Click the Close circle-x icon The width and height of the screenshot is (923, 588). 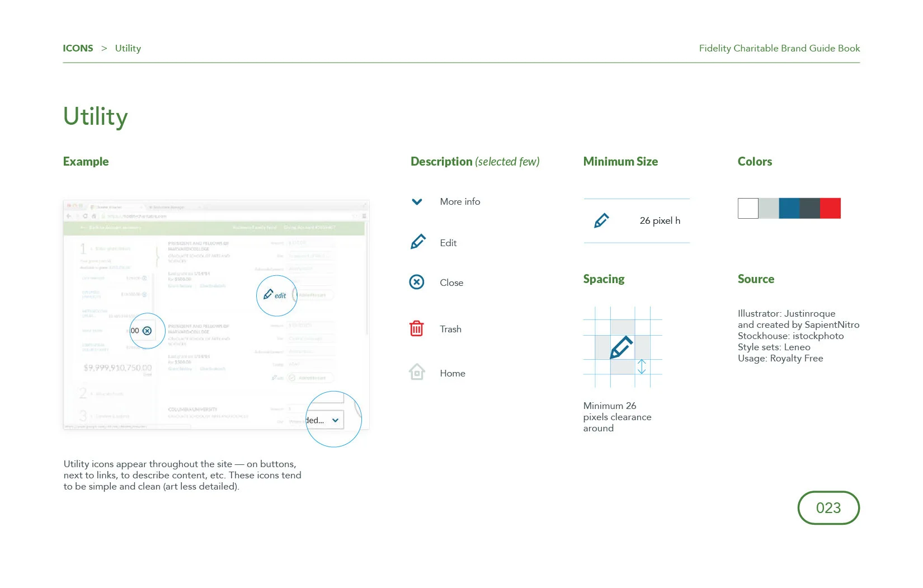[x=417, y=282]
